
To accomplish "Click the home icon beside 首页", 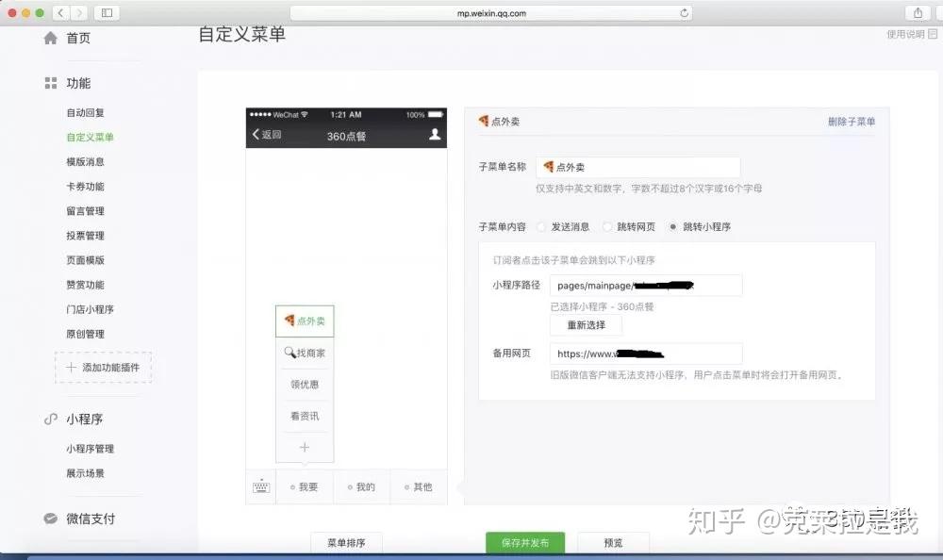I will pyautogui.click(x=51, y=38).
